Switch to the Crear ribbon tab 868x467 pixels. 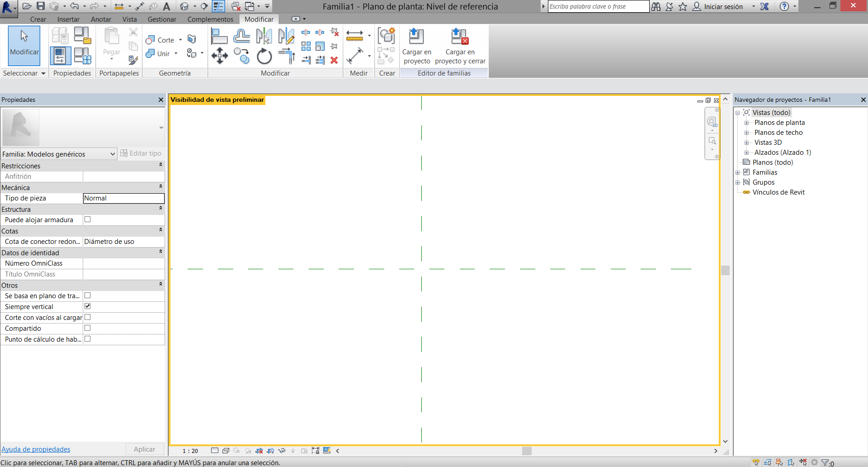point(38,19)
